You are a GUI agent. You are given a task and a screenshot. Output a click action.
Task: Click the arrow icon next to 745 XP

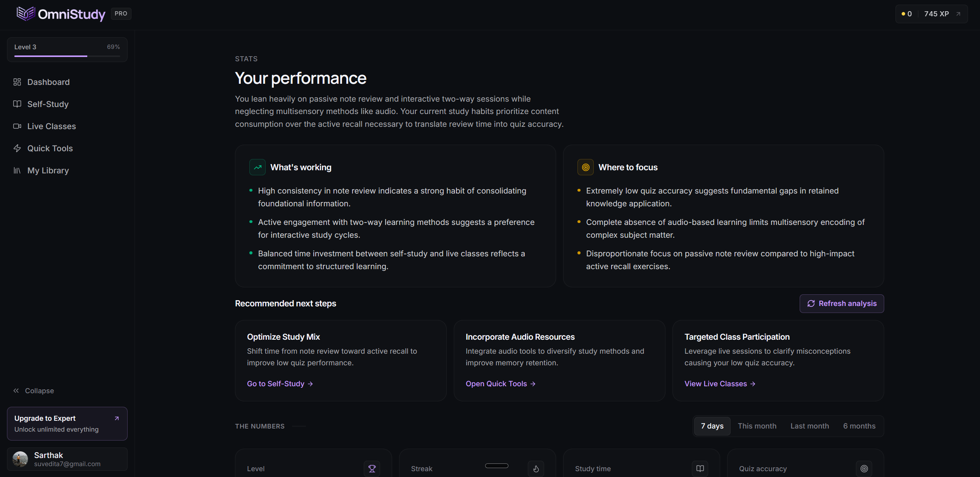(958, 14)
